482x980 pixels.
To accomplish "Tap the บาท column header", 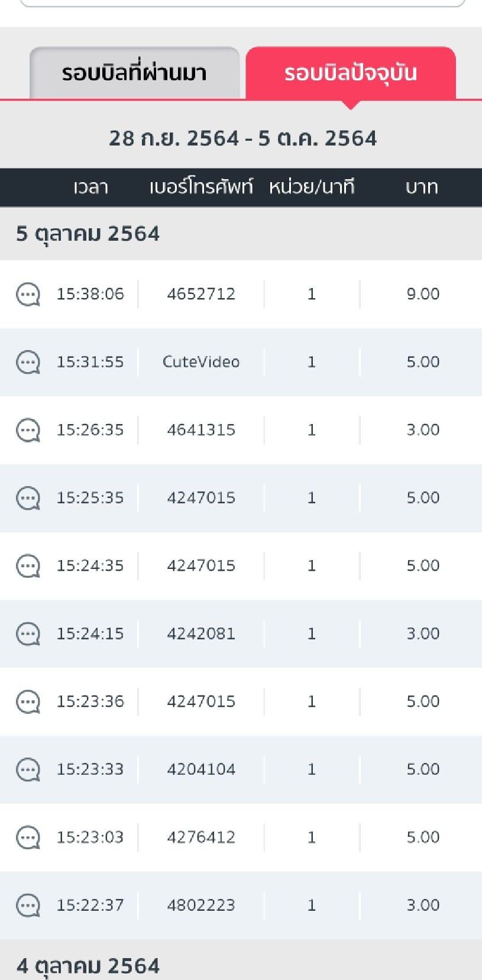I will (x=422, y=187).
